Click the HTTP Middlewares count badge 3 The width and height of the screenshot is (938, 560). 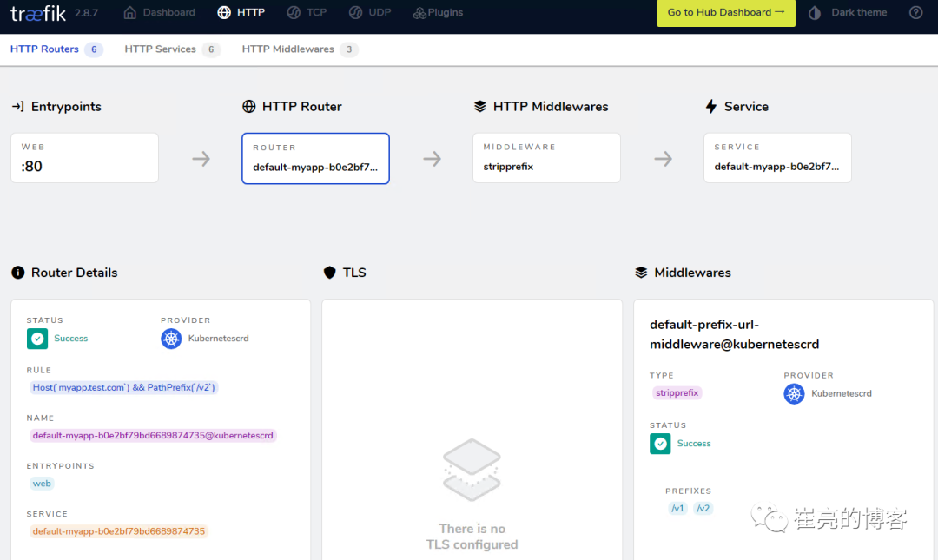(349, 49)
